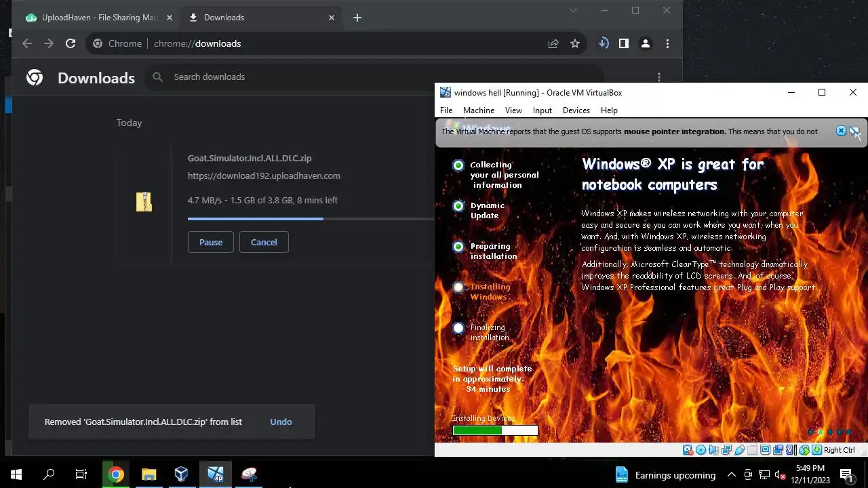Viewport: 868px width, 488px height.
Task: Close the UploadHaven tab
Action: [170, 18]
